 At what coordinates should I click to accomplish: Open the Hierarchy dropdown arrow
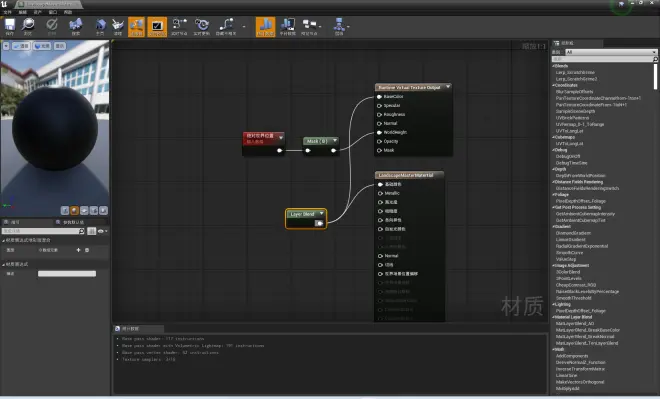click(348, 27)
